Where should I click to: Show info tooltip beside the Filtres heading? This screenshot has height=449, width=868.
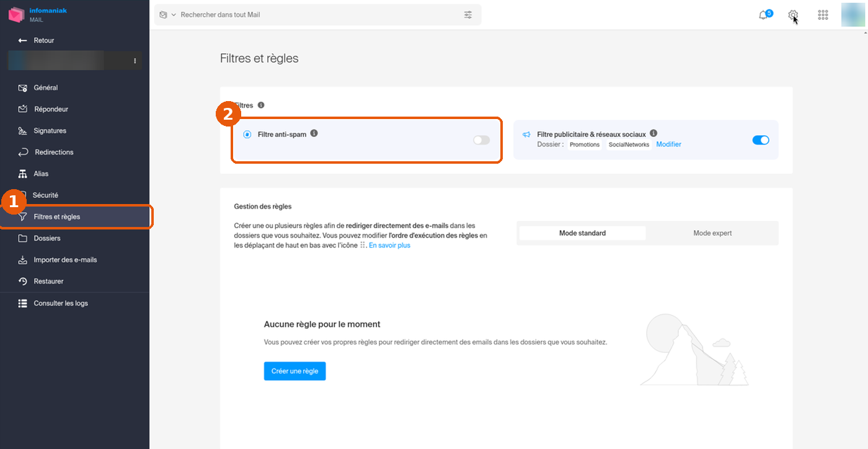coord(261,105)
